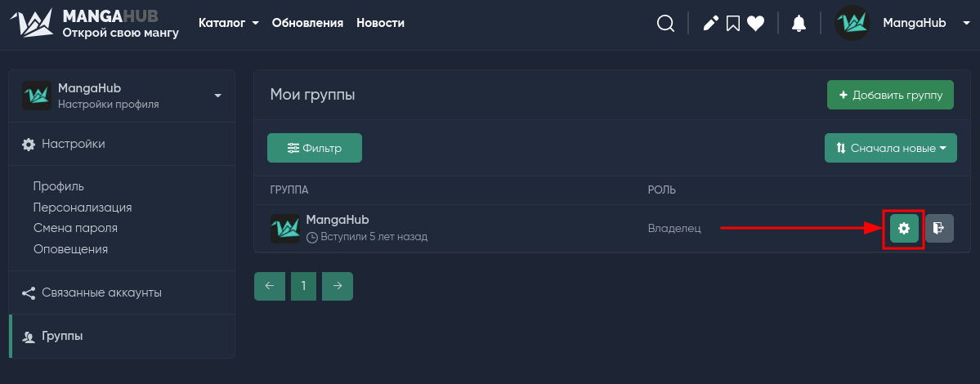Expand the Каталог dropdown menu
Screen dimensions: 980x384
pyautogui.click(x=229, y=23)
